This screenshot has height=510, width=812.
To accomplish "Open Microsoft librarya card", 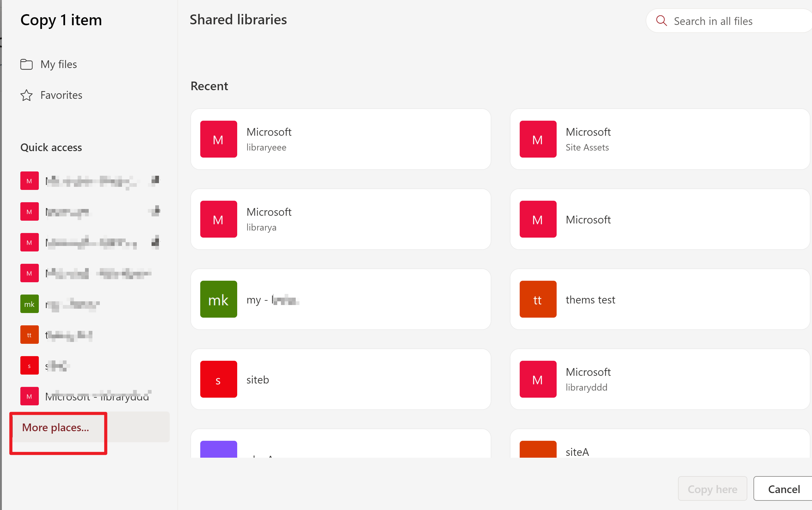I will pos(341,219).
